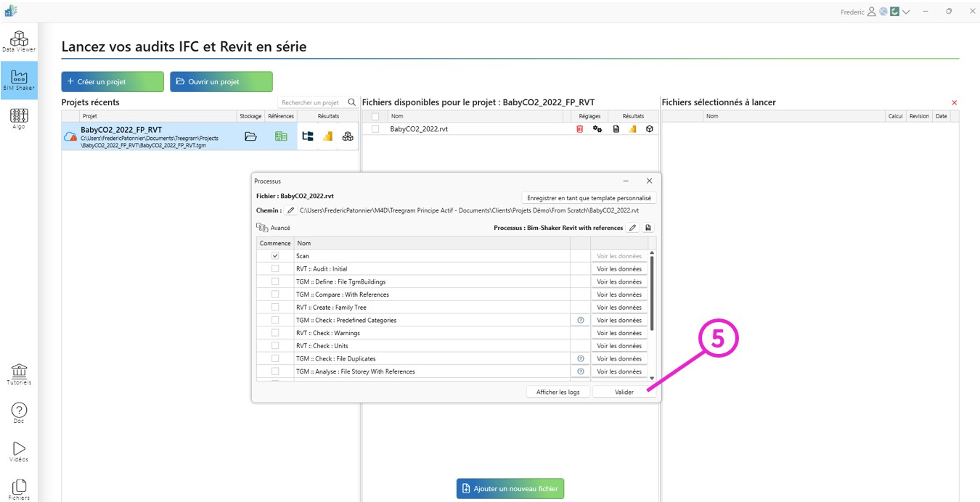Click the Rechercher un projet search field
The height and width of the screenshot is (502, 980).
pos(312,103)
